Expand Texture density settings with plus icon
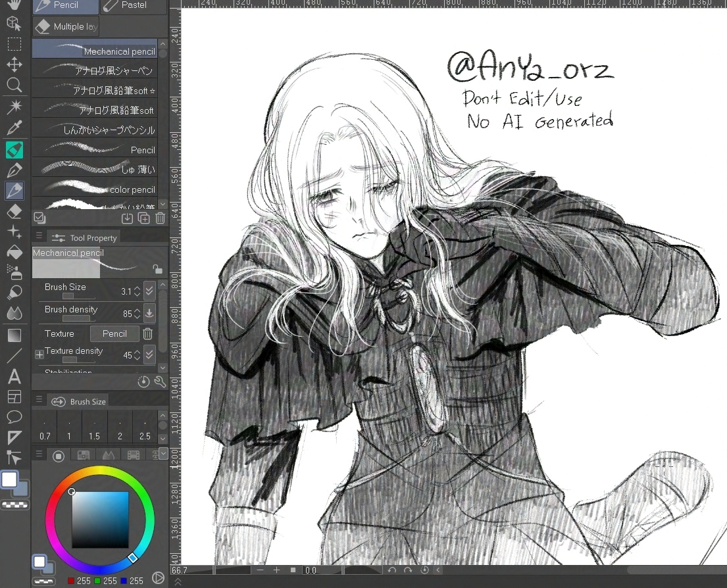Image resolution: width=727 pixels, height=588 pixels. pos(39,355)
